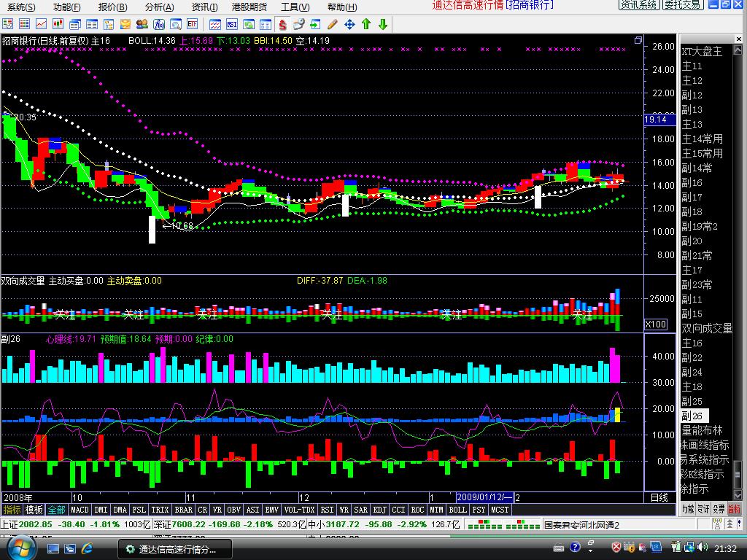Click the Internet Explorer taskbar icon
747x560 pixels.
[88, 548]
